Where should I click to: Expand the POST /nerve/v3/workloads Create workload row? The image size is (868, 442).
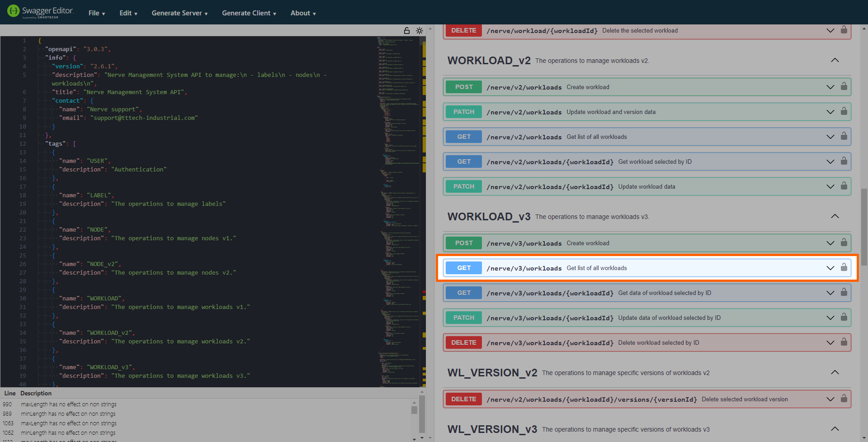pyautogui.click(x=830, y=242)
